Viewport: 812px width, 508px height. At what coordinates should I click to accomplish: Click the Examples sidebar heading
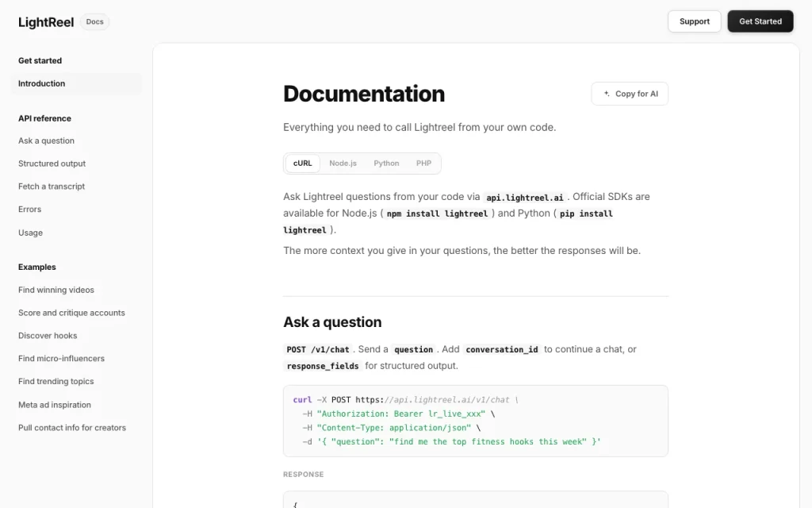(x=36, y=267)
